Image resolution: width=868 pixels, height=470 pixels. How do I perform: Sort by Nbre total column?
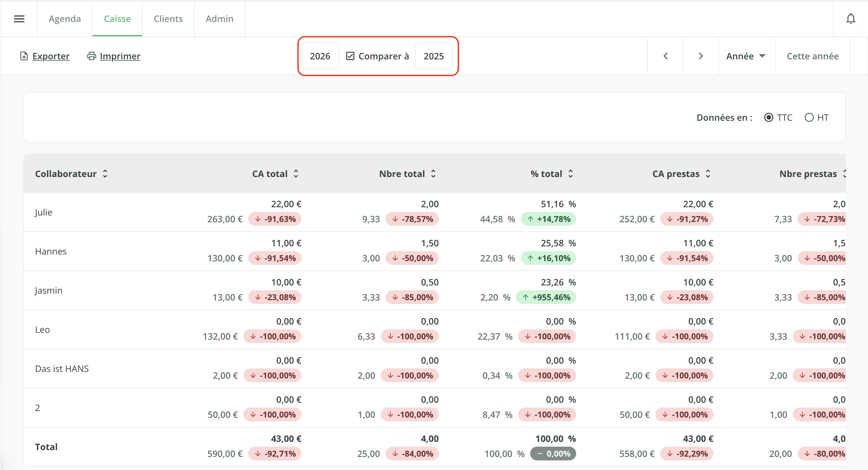(408, 174)
